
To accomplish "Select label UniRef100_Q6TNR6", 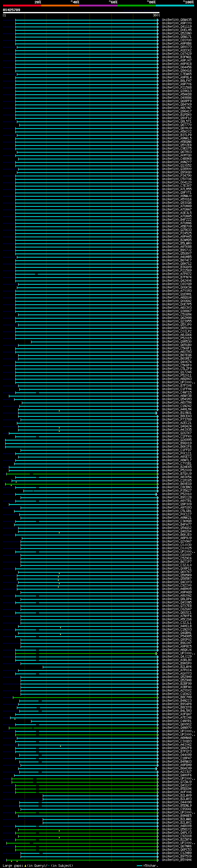I will point(176,846).
